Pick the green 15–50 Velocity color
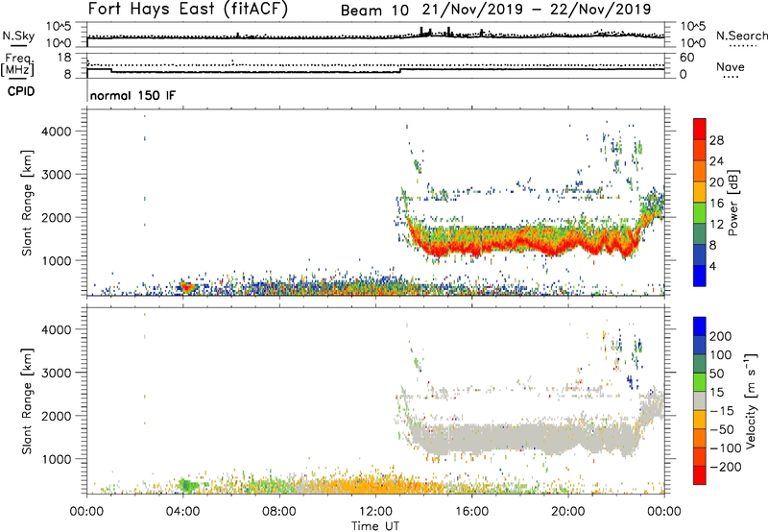Viewport: 768px width, 532px height. 700,382
